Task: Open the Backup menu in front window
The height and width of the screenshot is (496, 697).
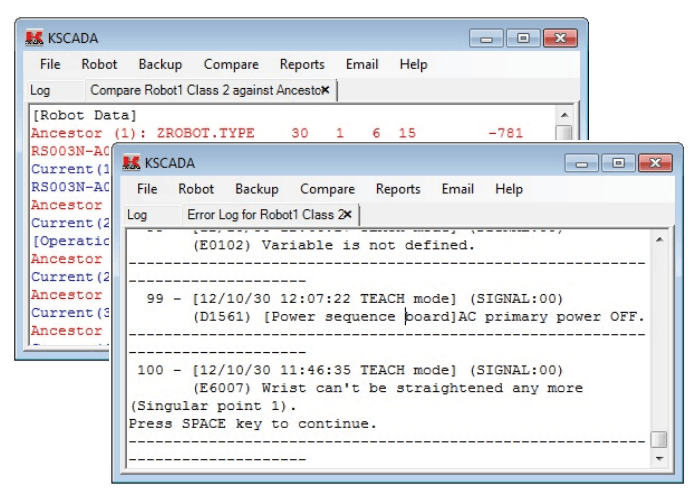Action: (x=256, y=189)
